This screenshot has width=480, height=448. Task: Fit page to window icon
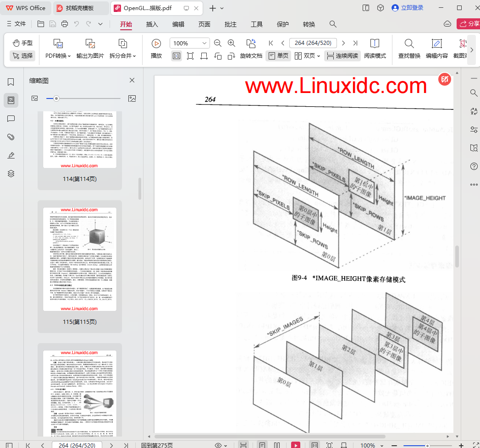(x=190, y=56)
